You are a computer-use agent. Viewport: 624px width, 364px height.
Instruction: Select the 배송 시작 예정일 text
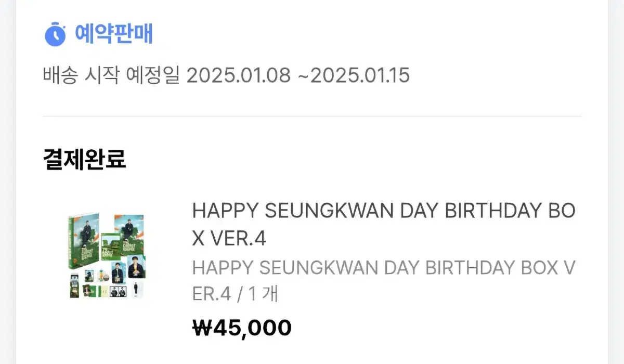coord(111,76)
